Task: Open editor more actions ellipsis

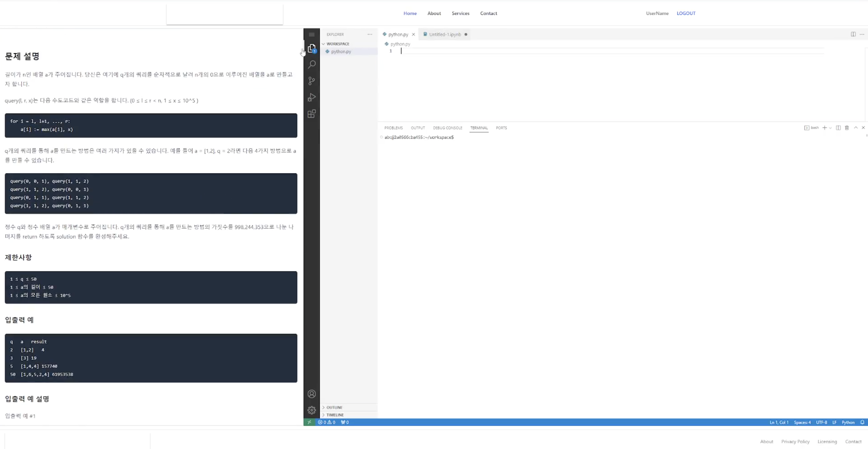Action: 862,34
